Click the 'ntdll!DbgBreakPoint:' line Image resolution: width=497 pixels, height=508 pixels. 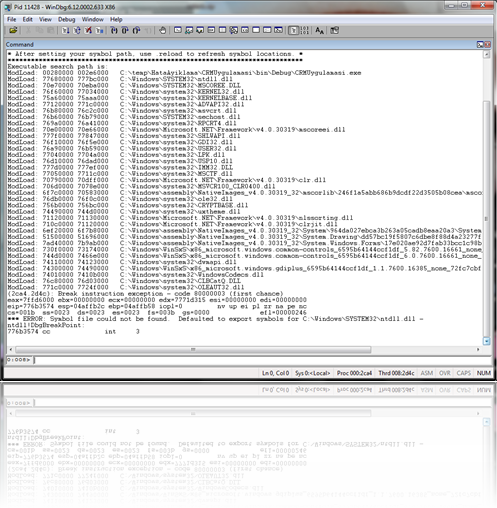point(46,325)
